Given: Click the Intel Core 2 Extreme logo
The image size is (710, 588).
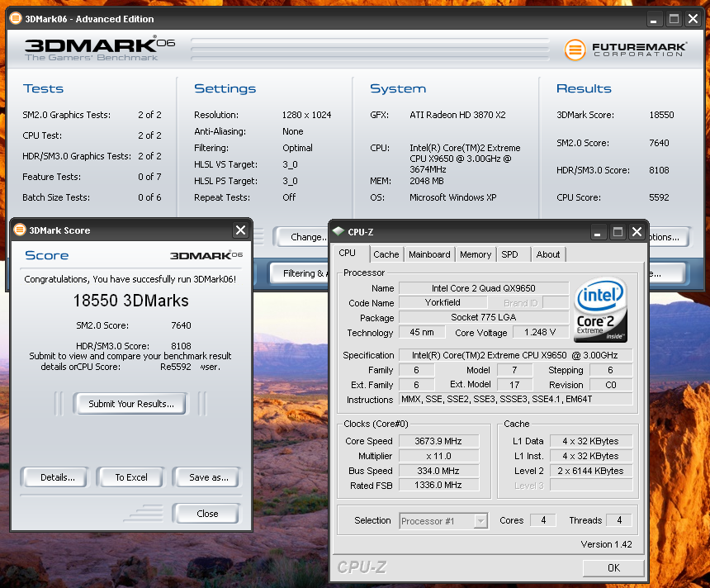Looking at the screenshot, I should pyautogui.click(x=600, y=310).
